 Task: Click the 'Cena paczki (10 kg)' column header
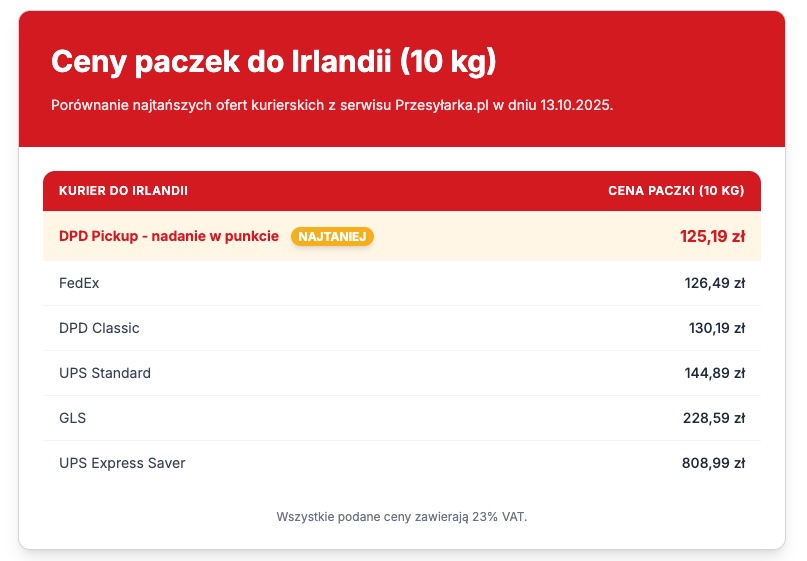(x=676, y=190)
